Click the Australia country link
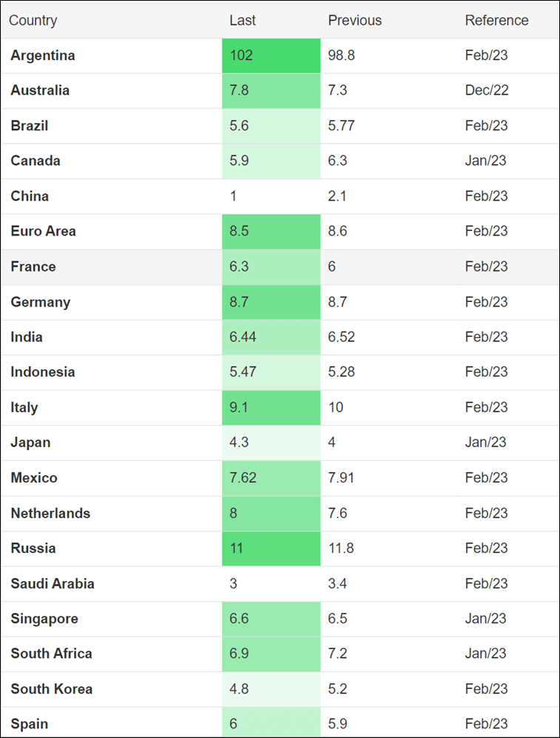Screen dimensions: 560x738 point(40,90)
